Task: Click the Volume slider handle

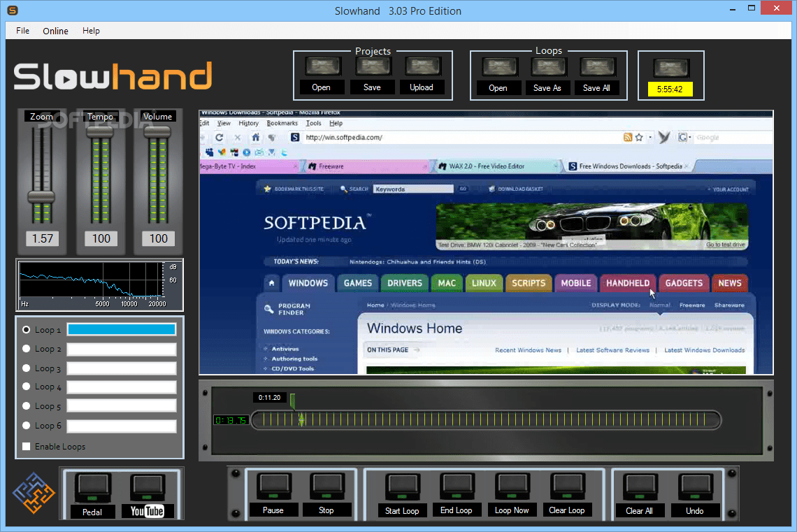Action: click(157, 132)
